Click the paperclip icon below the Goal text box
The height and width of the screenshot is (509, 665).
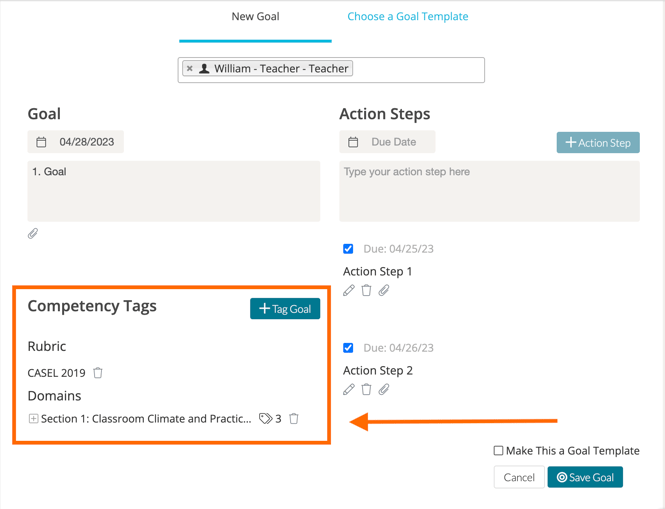click(33, 233)
